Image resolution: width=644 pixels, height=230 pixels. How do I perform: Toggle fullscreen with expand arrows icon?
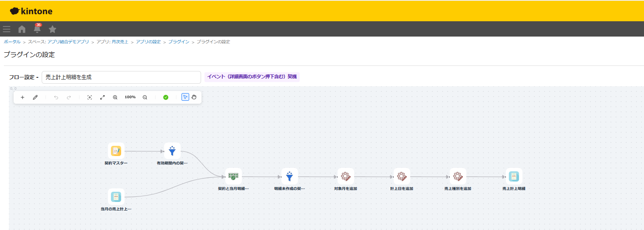point(102,97)
